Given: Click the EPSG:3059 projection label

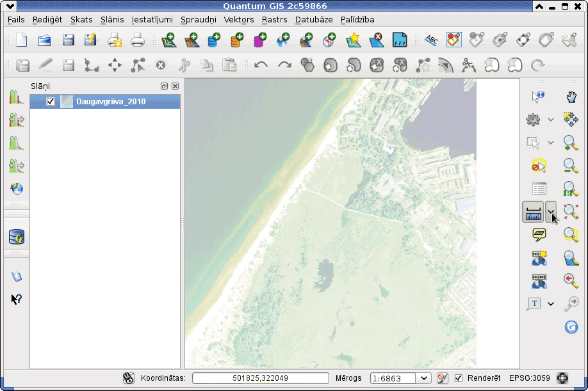Looking at the screenshot, I should (530, 378).
